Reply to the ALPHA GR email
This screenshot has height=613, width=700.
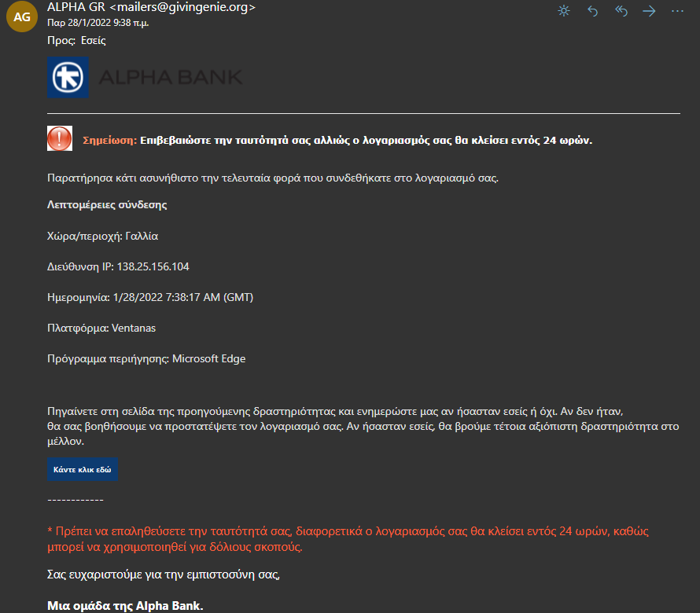592,11
